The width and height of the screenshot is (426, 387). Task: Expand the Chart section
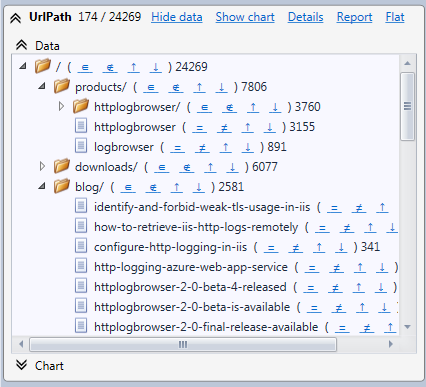21,365
